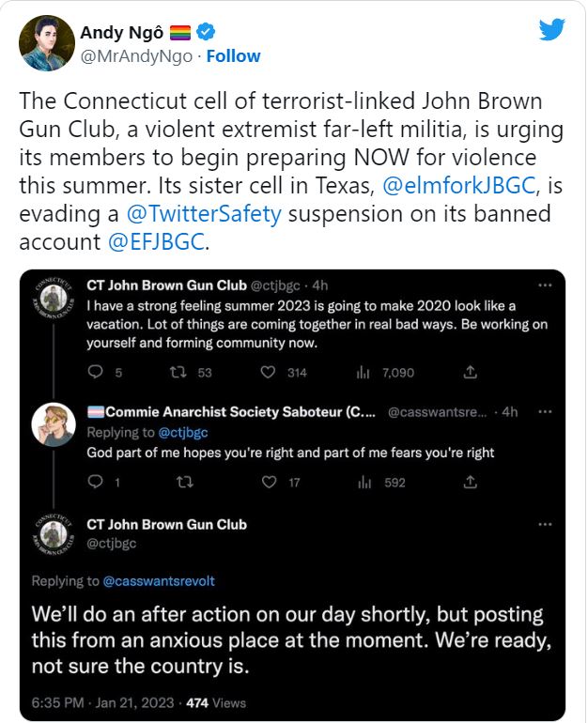This screenshot has height=723, width=588.
Task: Like the reply with 17 likes
Action: (270, 483)
